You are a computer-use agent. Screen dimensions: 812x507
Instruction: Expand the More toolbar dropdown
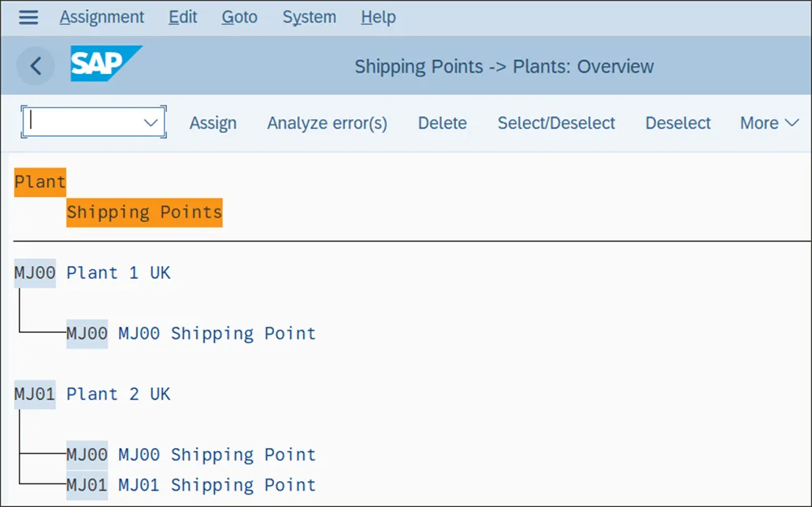769,123
